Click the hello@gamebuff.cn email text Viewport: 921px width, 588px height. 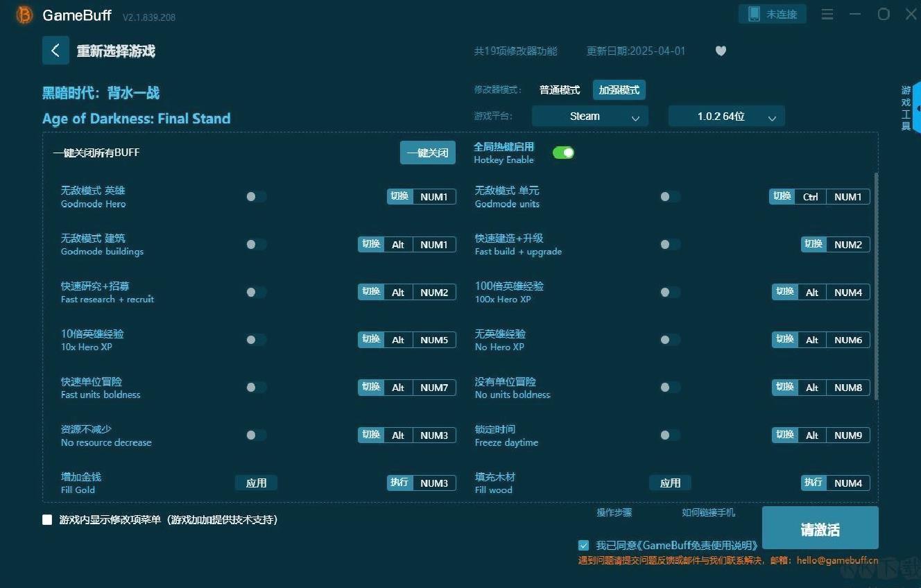[837, 560]
